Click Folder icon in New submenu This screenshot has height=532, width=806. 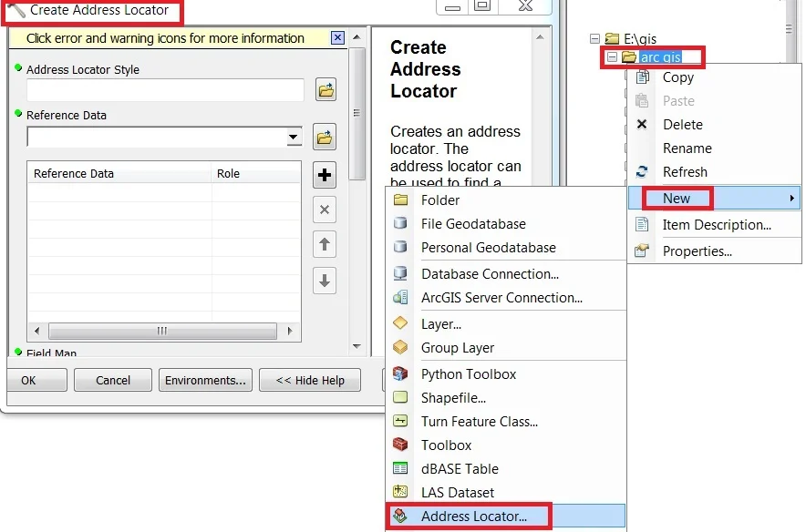[400, 199]
